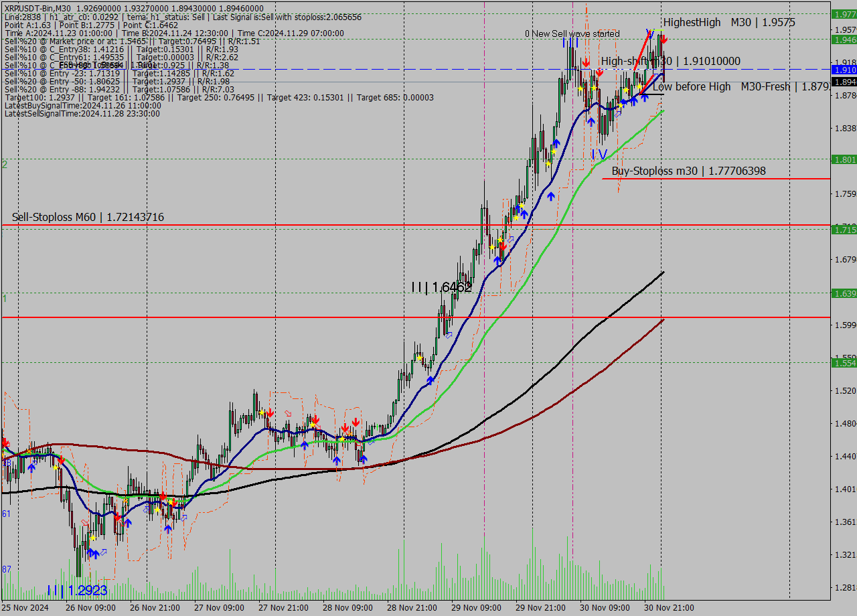Click the XRPUSDT-Bin,M30 chart title line
Screen dimensions: 857x616
tap(134, 9)
